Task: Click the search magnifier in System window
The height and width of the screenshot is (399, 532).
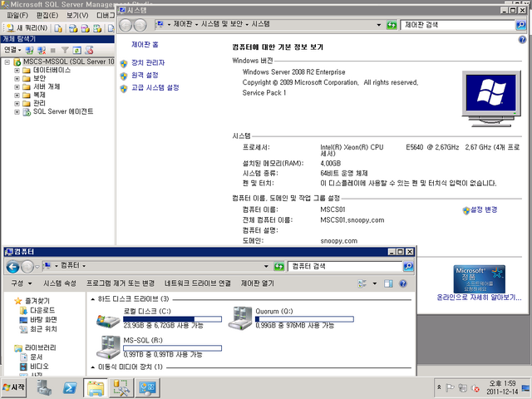Action: [x=520, y=25]
